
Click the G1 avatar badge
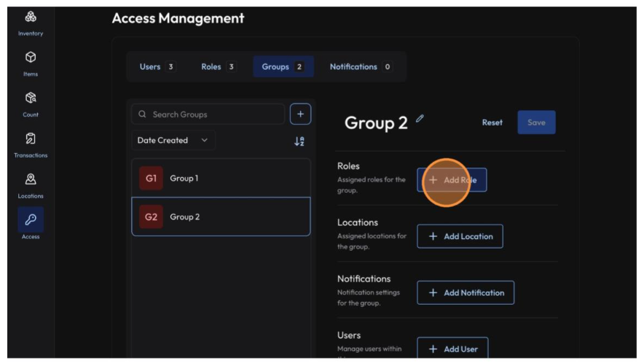pyautogui.click(x=151, y=178)
